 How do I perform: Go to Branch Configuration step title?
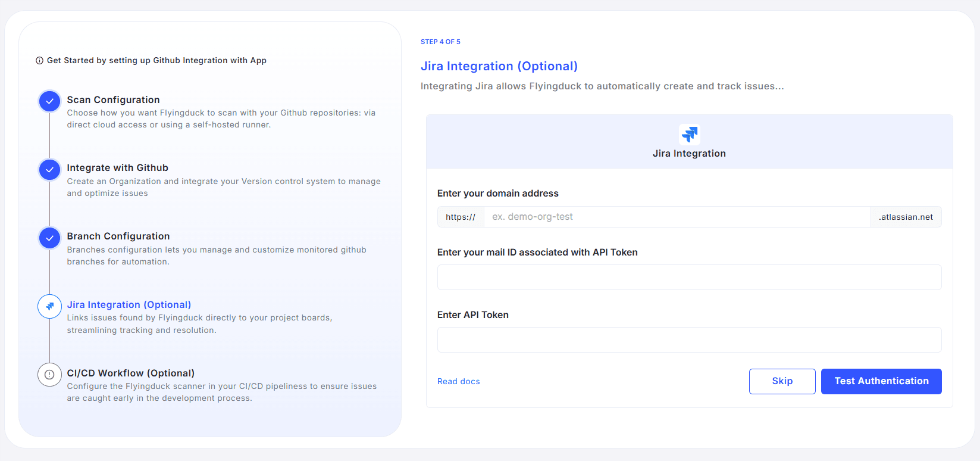(x=118, y=236)
